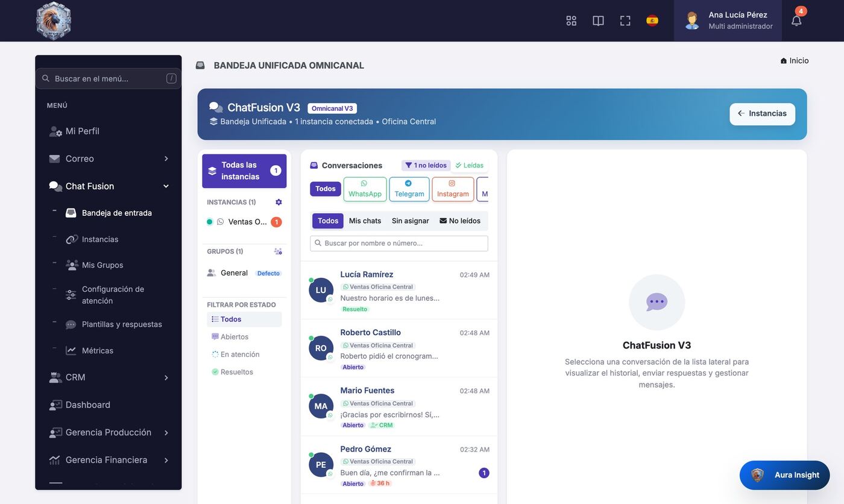
Task: Focus the 'Buscar en el menú' search box
Action: (x=109, y=78)
